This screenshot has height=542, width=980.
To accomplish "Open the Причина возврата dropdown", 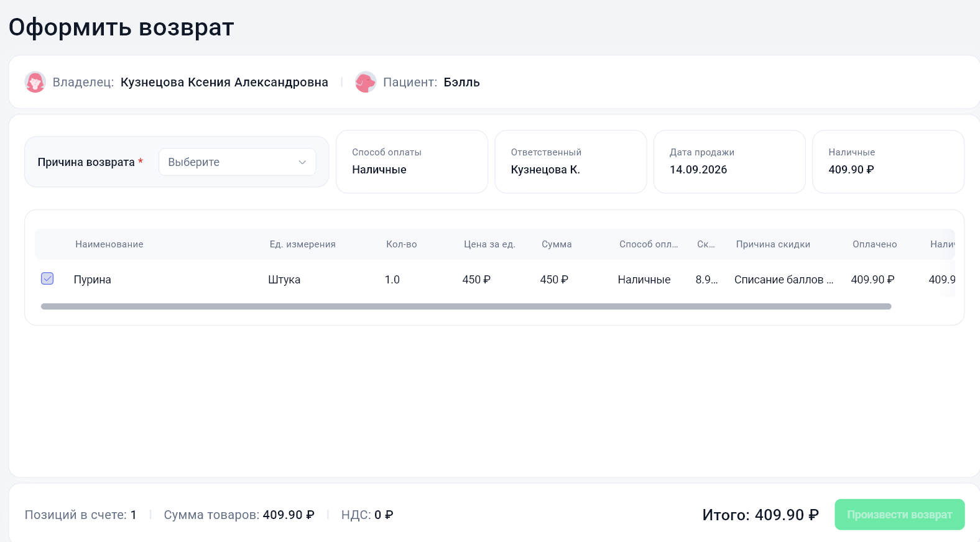I will 237,162.
